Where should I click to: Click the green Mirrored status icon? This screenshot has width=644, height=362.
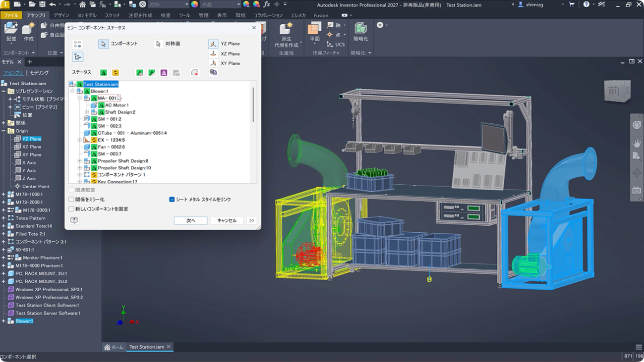pos(103,73)
